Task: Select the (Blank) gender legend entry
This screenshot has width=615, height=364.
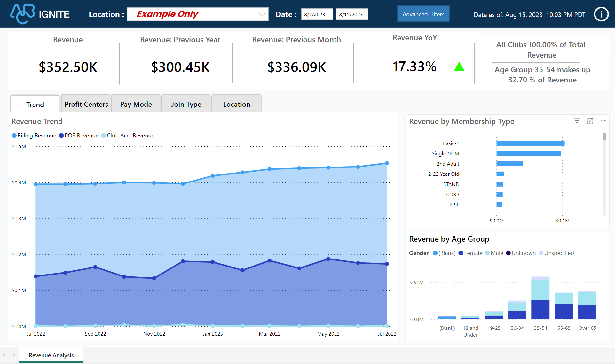Action: pos(444,253)
